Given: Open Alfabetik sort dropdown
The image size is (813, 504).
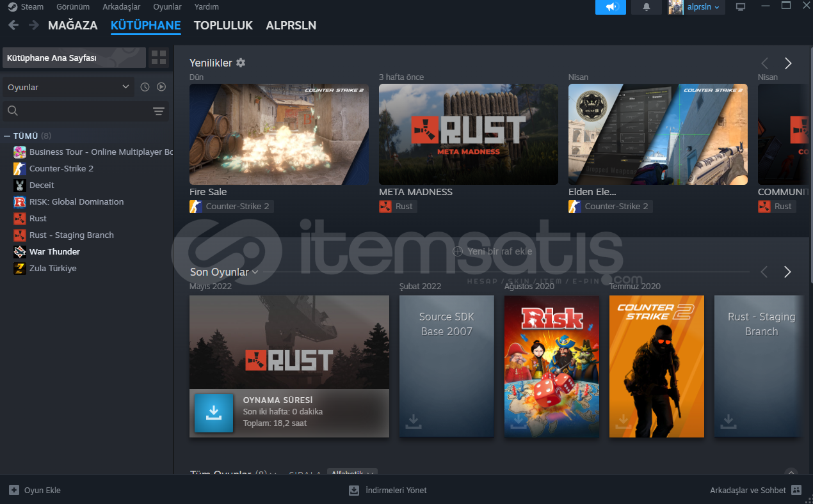Looking at the screenshot, I should pyautogui.click(x=352, y=474).
